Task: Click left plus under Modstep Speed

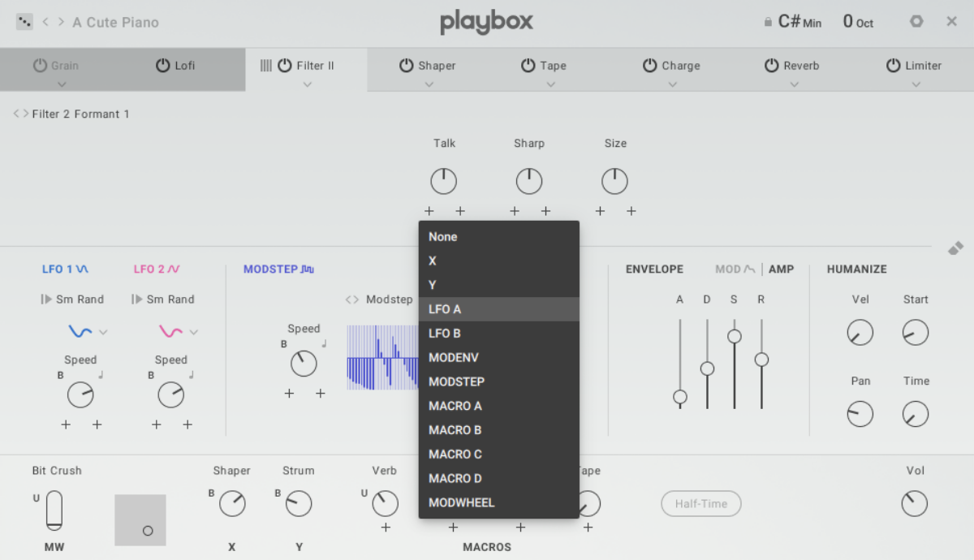Action: coord(289,394)
